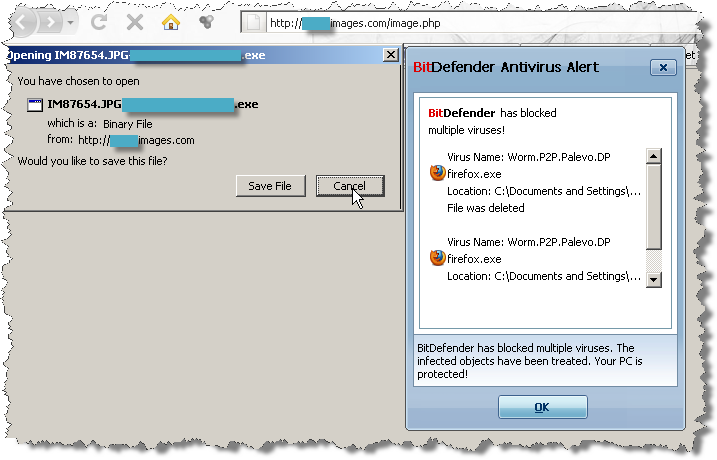This screenshot has width=717, height=460.
Task: Select second 'Virus Name: Worm.P2P.Palevo.DP' entry
Action: pos(529,242)
